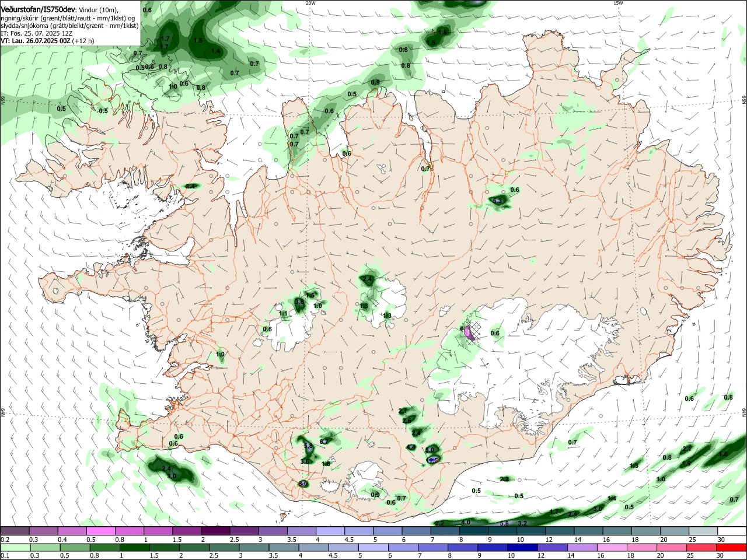Select the darkest purple 2 swatch in the snow legend
This screenshot has height=560, width=747.
pyautogui.click(x=215, y=531)
